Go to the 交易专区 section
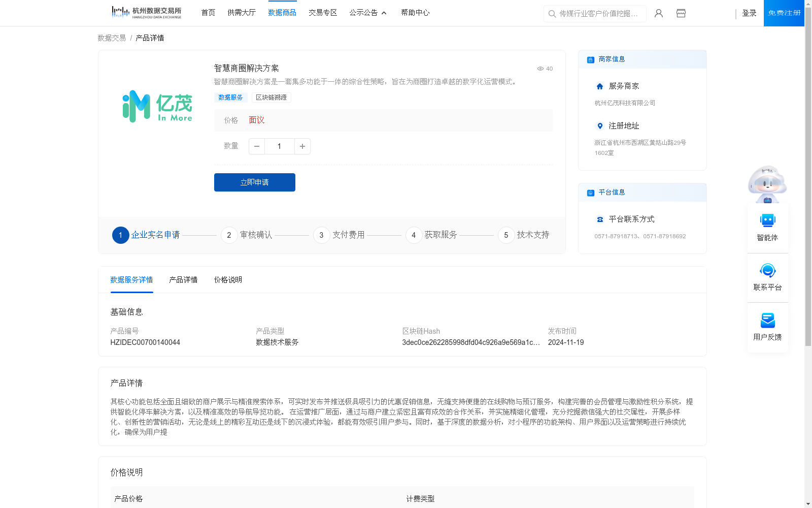The width and height of the screenshot is (812, 508). pyautogui.click(x=323, y=13)
